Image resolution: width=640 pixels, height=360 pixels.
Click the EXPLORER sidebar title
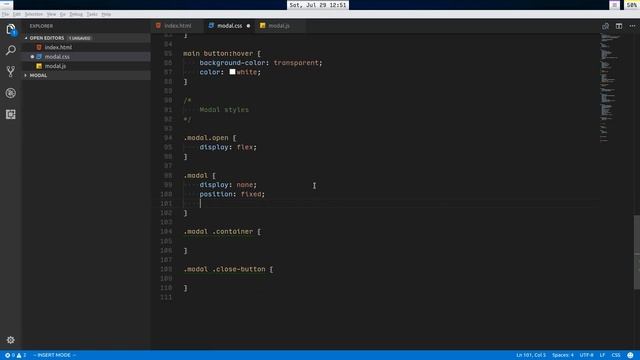coord(41,26)
